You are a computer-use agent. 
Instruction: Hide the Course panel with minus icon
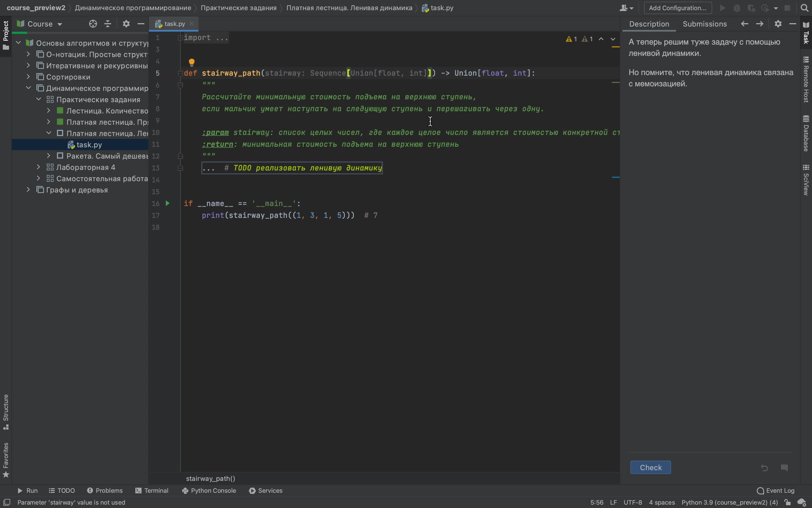[x=141, y=24]
